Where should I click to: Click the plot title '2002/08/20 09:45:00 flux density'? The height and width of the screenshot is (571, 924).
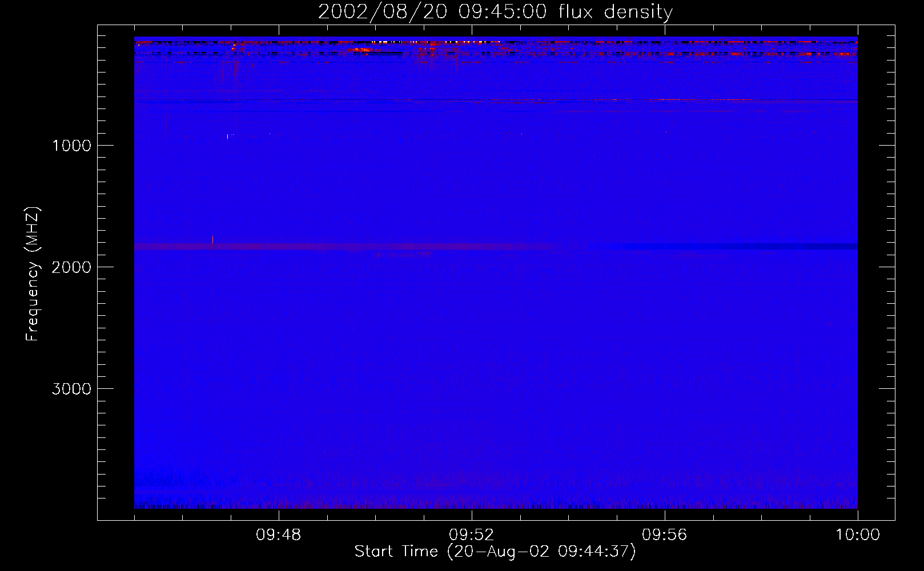[495, 11]
